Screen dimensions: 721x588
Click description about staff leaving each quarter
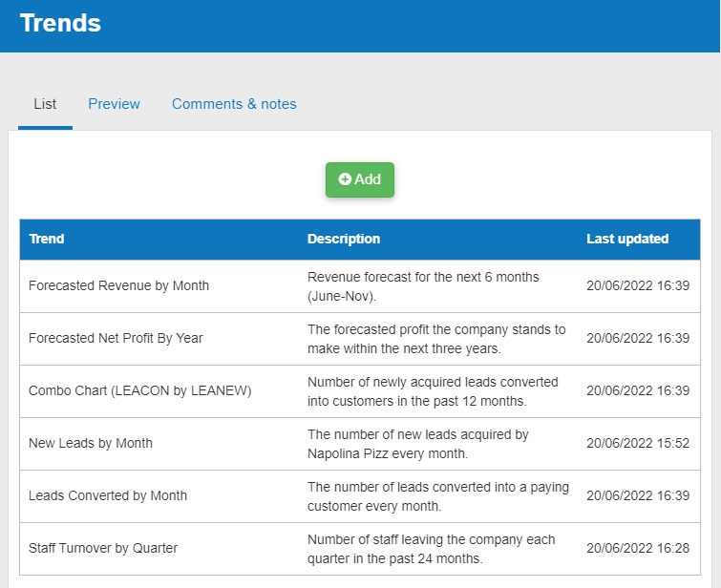432,549
